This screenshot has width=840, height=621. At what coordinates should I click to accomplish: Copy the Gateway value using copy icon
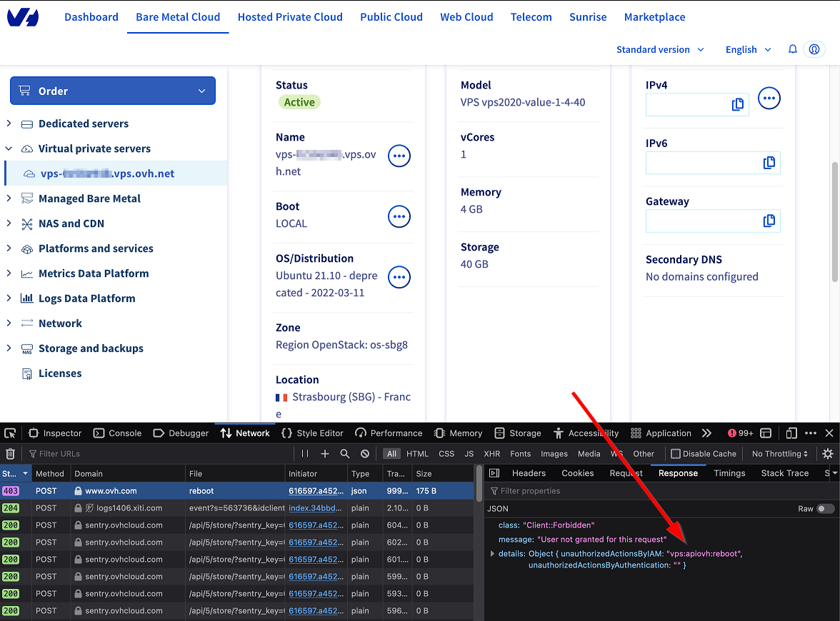coord(769,221)
